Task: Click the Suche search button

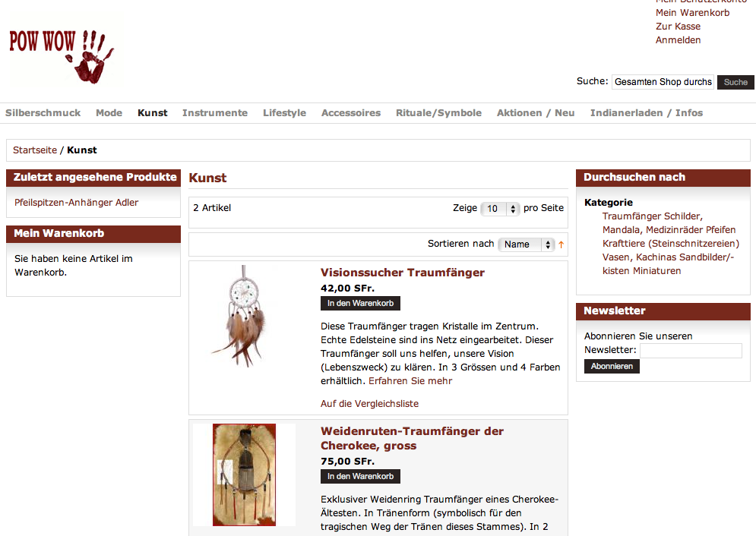Action: click(735, 82)
